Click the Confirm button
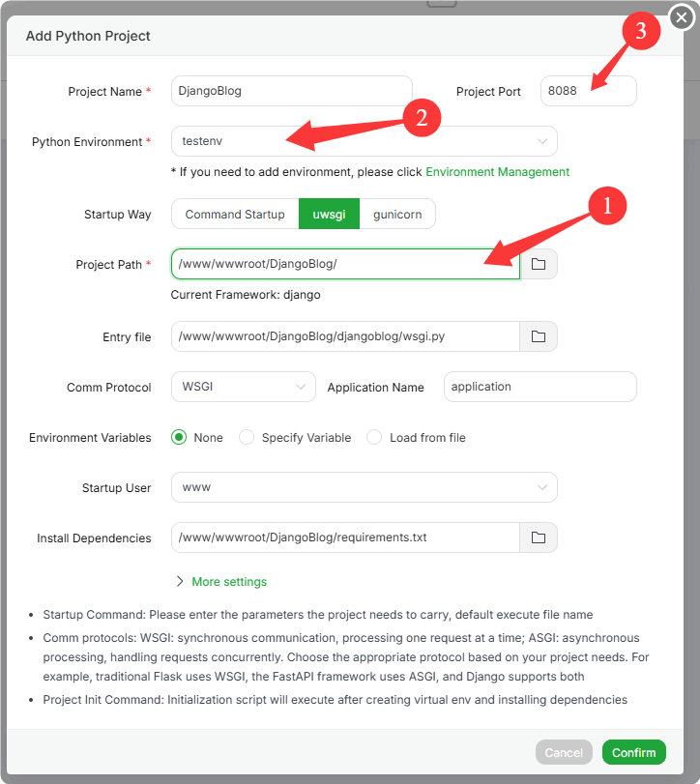The image size is (700, 784). click(634, 752)
